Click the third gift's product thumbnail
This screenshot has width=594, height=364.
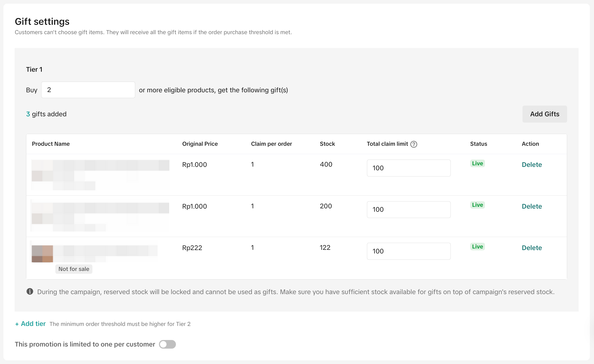coord(42,253)
